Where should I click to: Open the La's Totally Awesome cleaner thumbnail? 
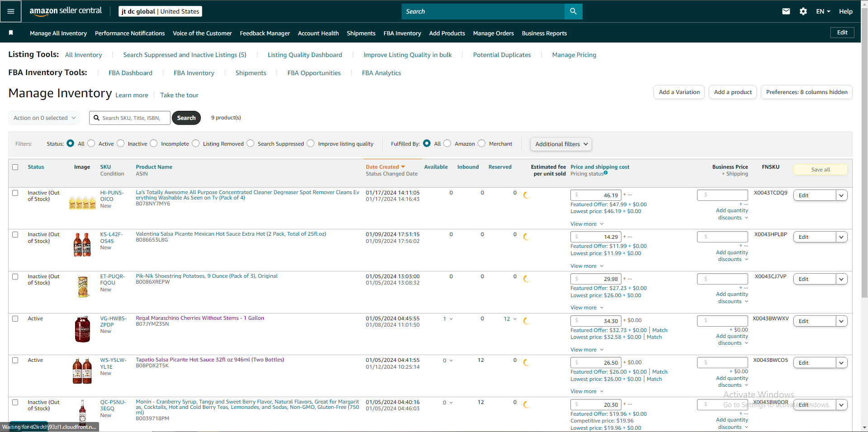pyautogui.click(x=82, y=202)
